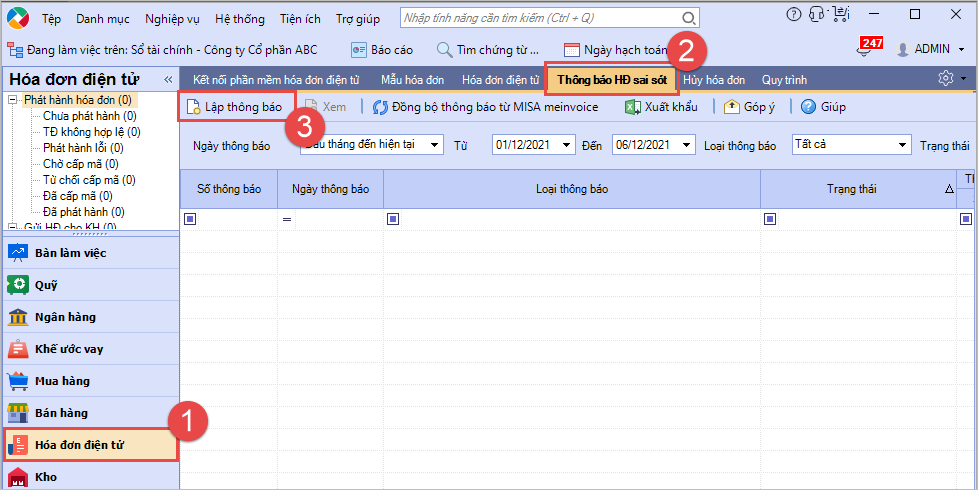Screen dimensions: 978x490
Task: Open the Nghiệp vụ menu
Action: pyautogui.click(x=172, y=18)
